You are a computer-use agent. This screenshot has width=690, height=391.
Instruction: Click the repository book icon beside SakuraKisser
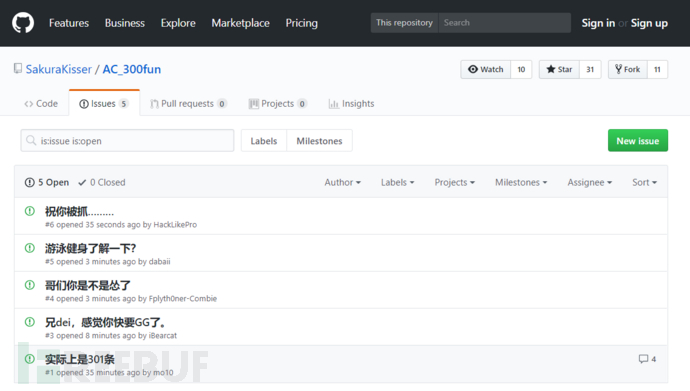coord(18,69)
